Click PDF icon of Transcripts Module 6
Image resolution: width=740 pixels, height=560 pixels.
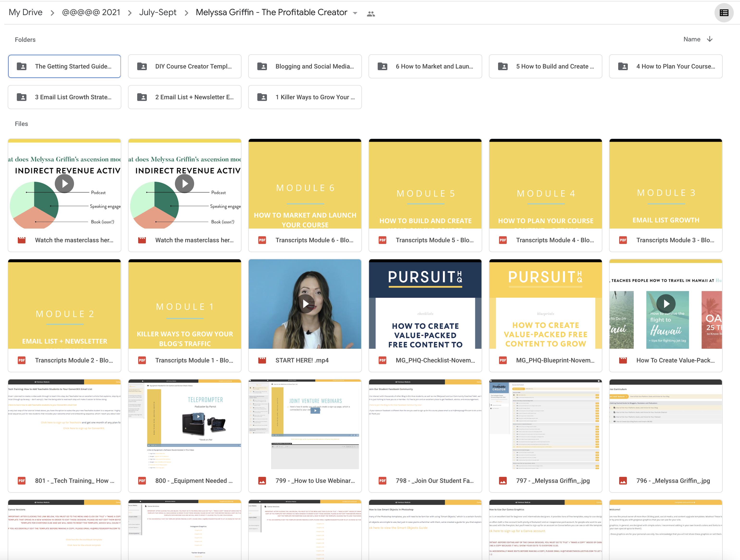(x=262, y=240)
